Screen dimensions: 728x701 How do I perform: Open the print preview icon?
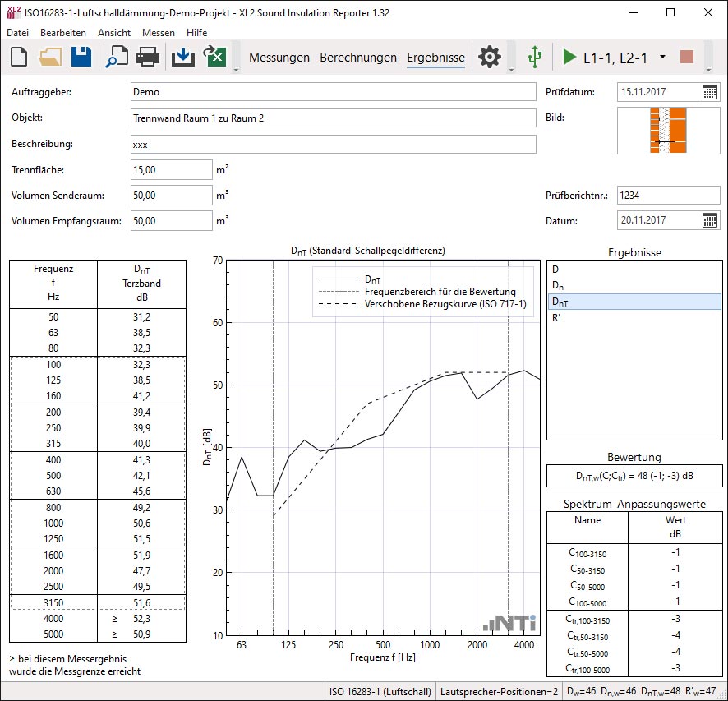pyautogui.click(x=116, y=58)
